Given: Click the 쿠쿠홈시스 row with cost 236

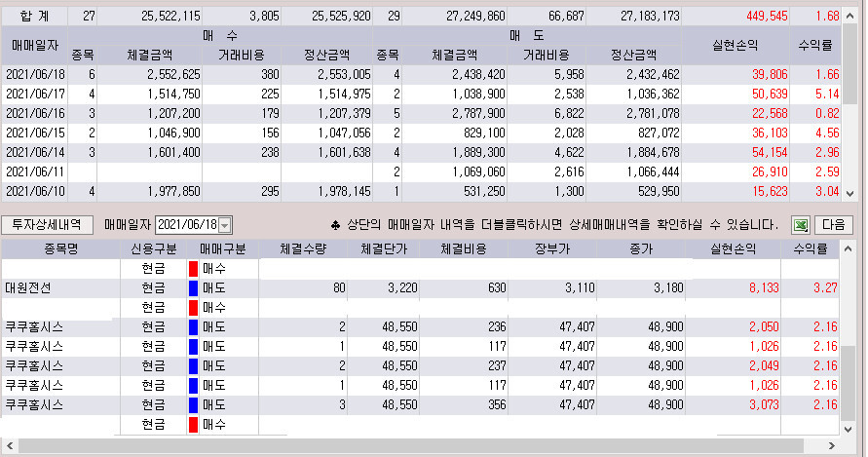Looking at the screenshot, I should 421,326.
